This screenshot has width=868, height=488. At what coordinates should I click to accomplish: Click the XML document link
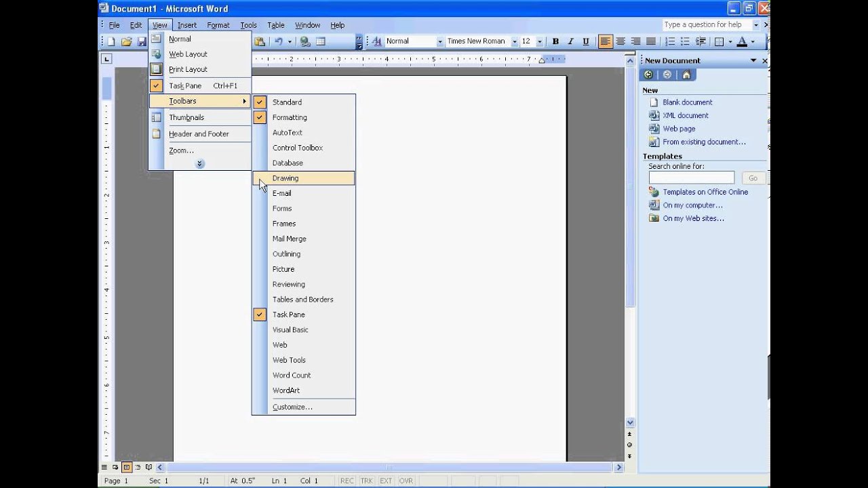pyautogui.click(x=686, y=115)
